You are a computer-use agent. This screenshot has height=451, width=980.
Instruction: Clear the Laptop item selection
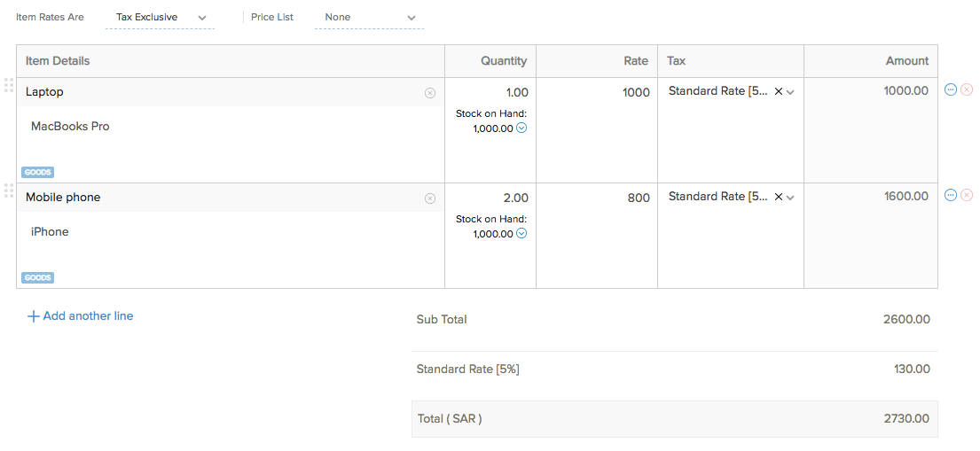click(x=430, y=92)
